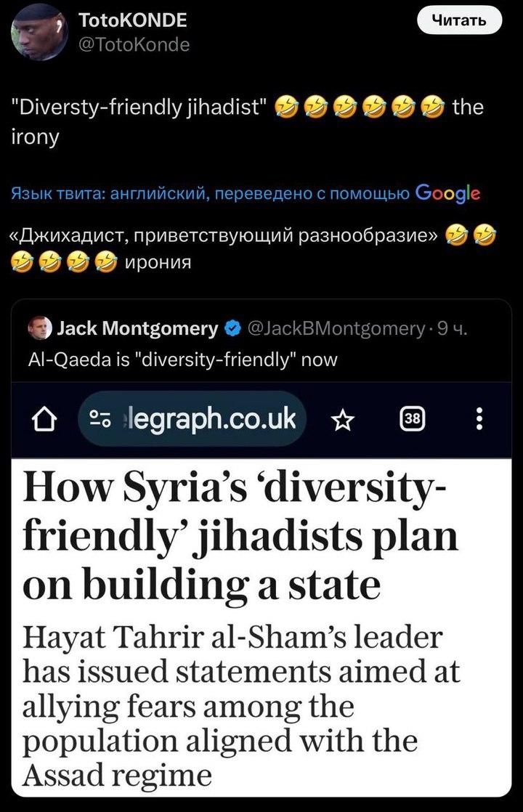Tap the browser home icon
This screenshot has height=812, width=523.
[x=45, y=420]
